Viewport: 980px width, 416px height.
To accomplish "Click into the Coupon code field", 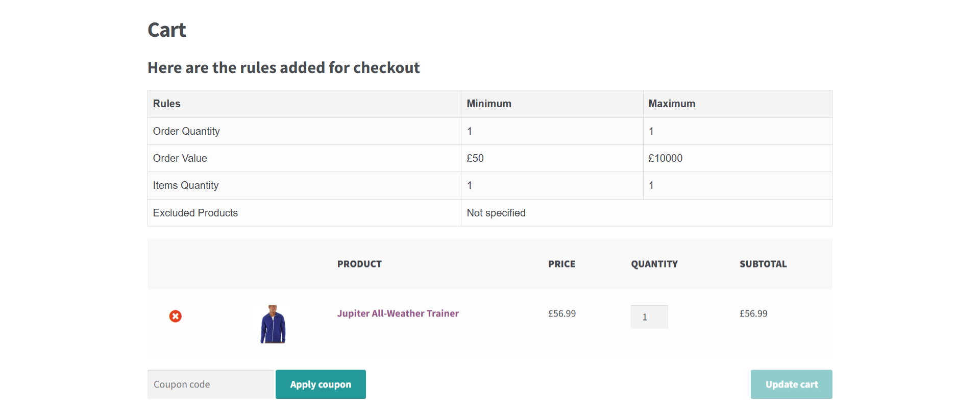I will [x=210, y=384].
